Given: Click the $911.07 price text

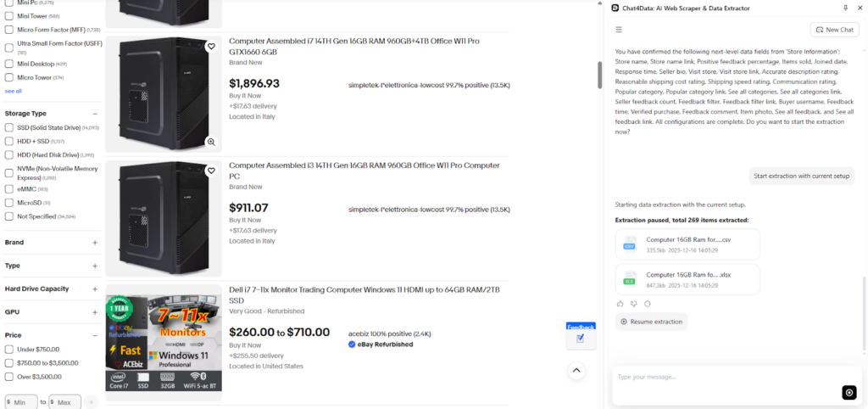Looking at the screenshot, I should tap(248, 208).
